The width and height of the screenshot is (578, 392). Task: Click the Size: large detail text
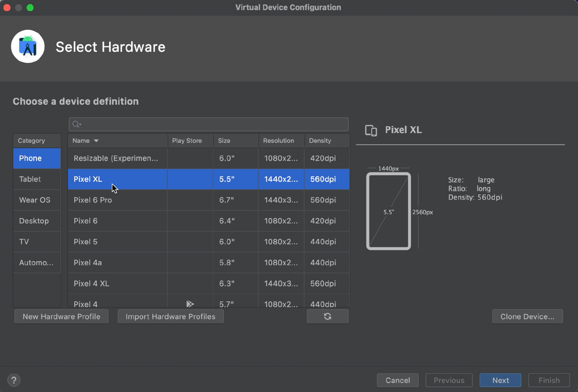point(471,180)
